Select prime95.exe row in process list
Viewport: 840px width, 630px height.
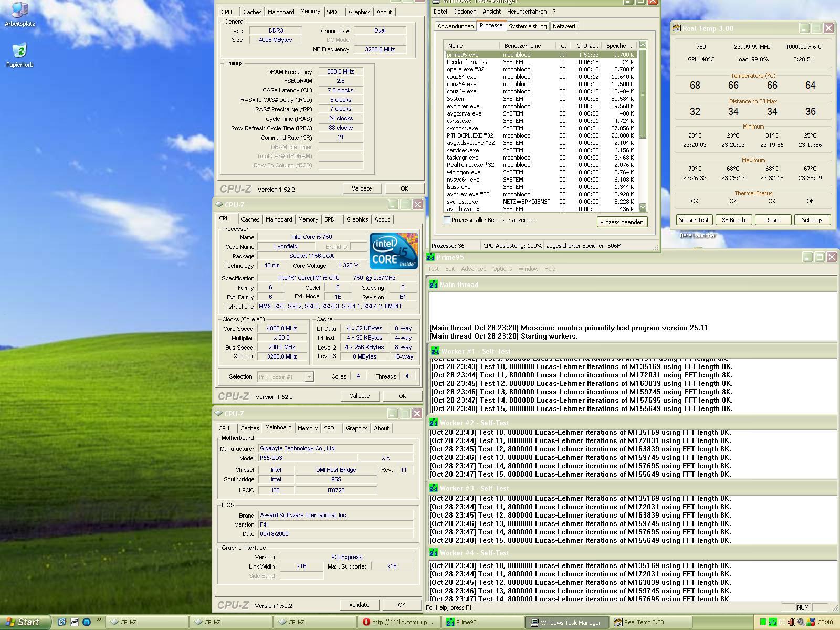pyautogui.click(x=541, y=55)
